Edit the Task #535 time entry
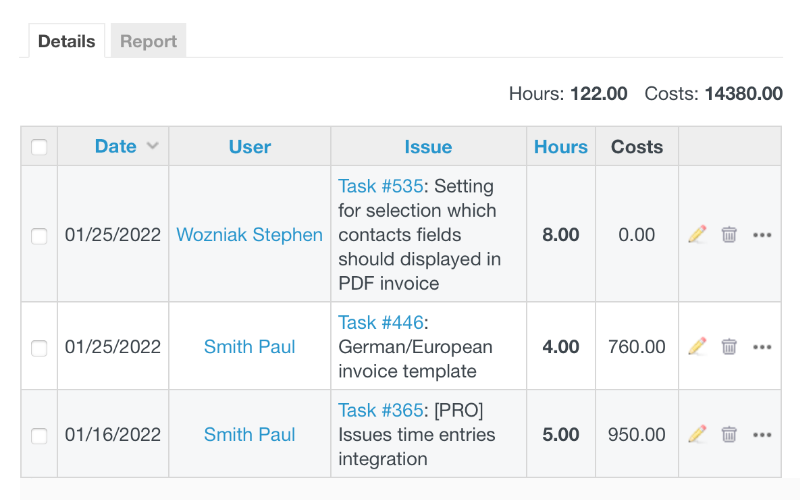This screenshot has width=800, height=500. (x=697, y=235)
